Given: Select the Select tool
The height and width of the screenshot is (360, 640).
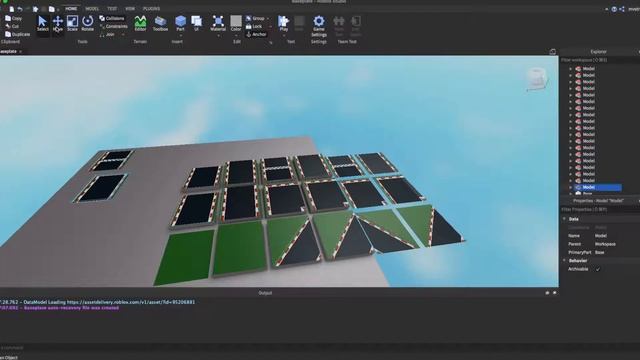Looking at the screenshot, I should 42,24.
